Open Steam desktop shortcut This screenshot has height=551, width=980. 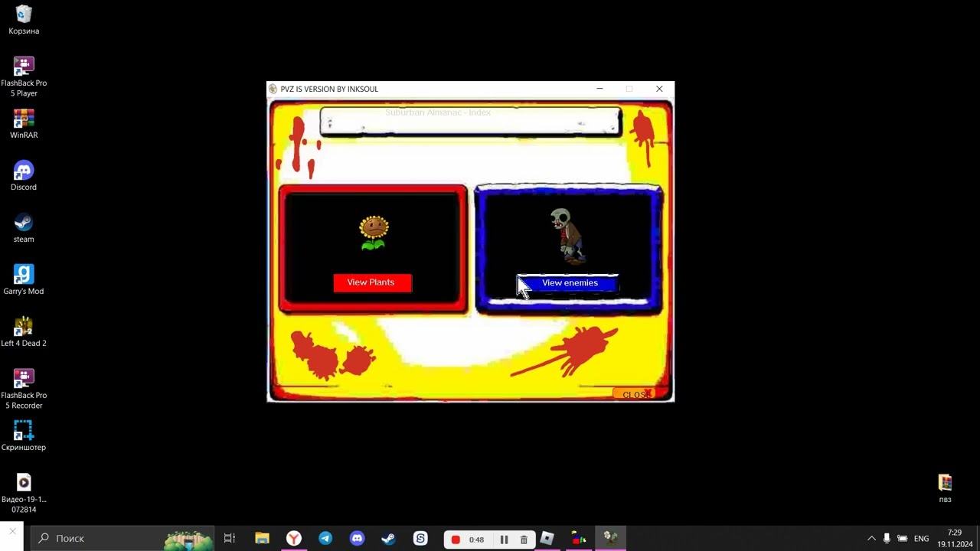[24, 228]
